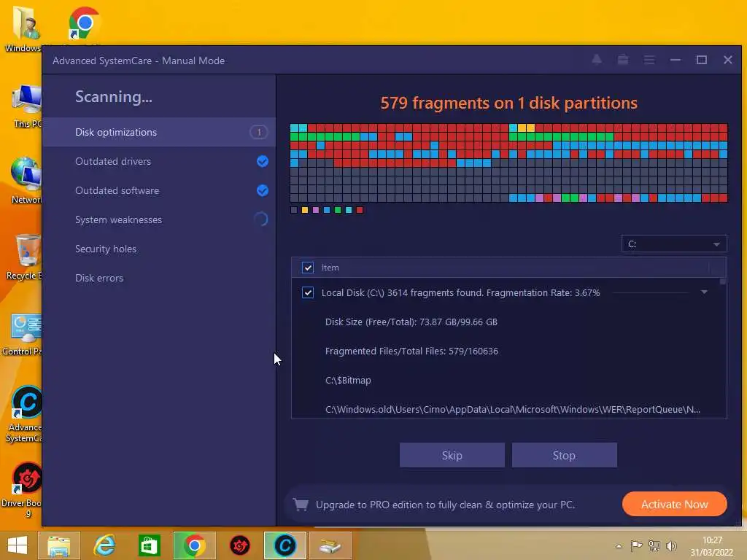Click the disk fragmentation block map
Image resolution: width=747 pixels, height=560 pixels.
pos(508,163)
